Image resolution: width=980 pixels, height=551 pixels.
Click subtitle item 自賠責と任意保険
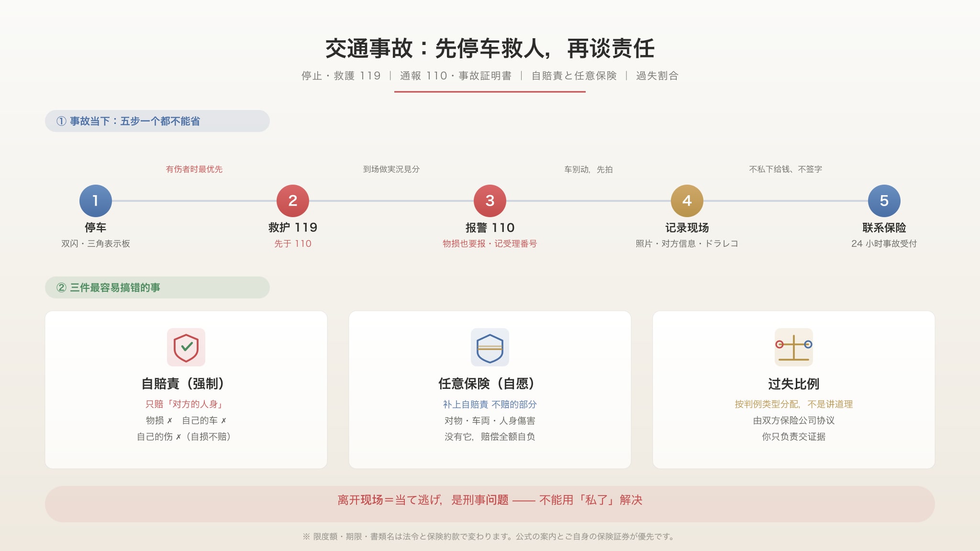point(574,76)
